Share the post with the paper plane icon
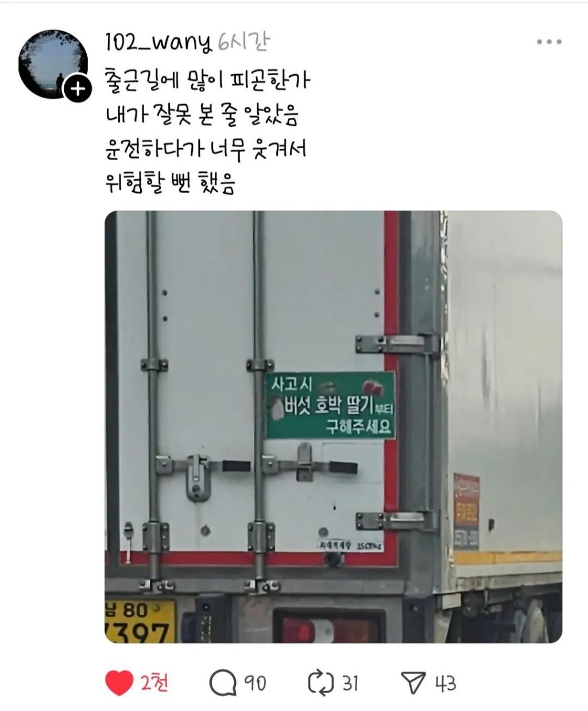 414,683
